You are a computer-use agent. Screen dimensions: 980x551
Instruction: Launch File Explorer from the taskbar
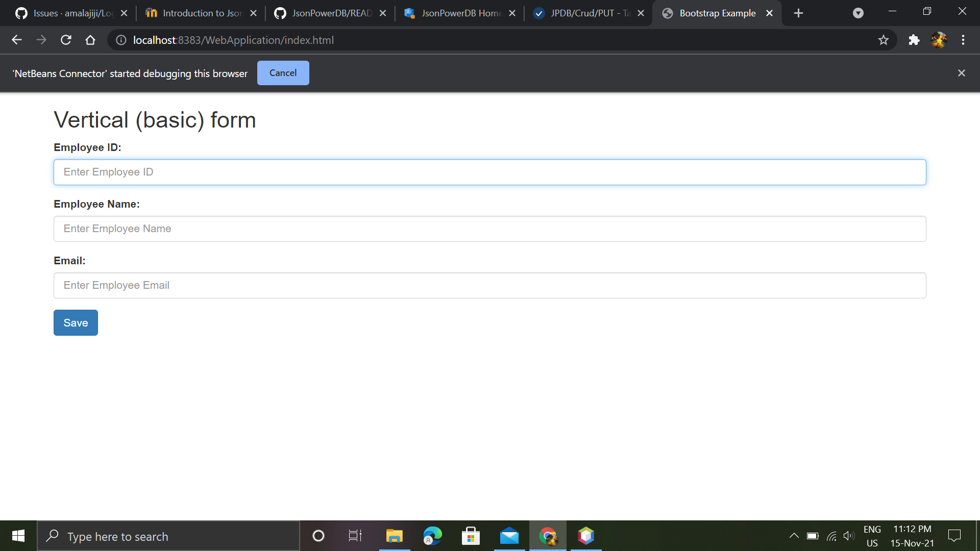[x=394, y=536]
